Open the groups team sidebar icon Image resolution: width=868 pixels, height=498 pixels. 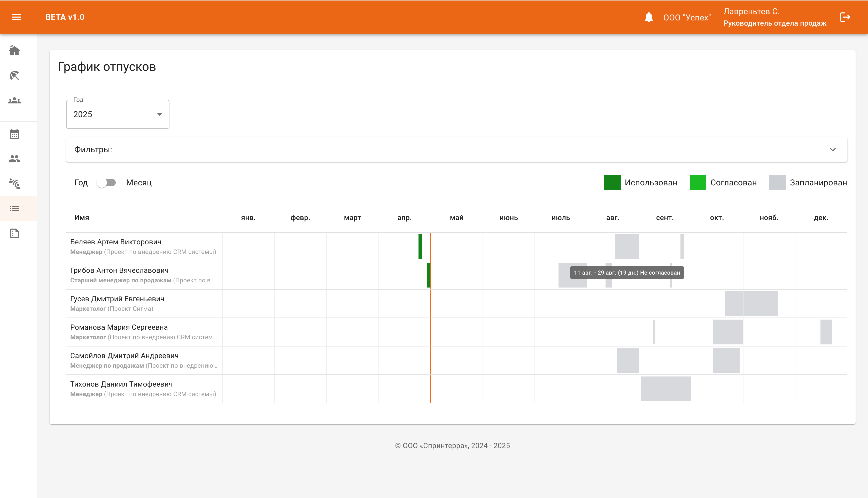(14, 101)
